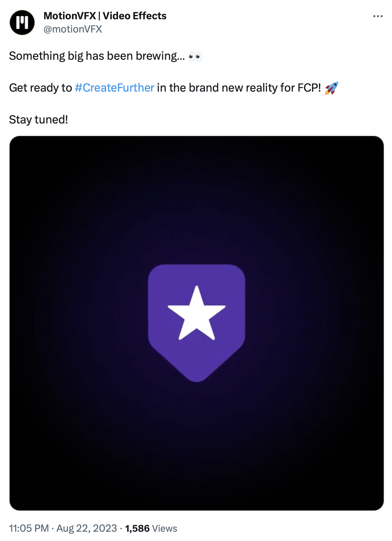
Task: Click the rocket emoji after FCP
Action: [331, 88]
